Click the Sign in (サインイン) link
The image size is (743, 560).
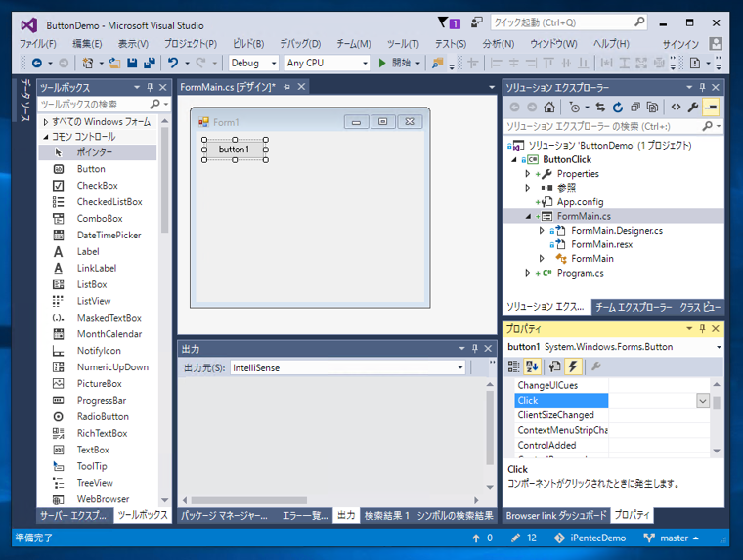[680, 44]
